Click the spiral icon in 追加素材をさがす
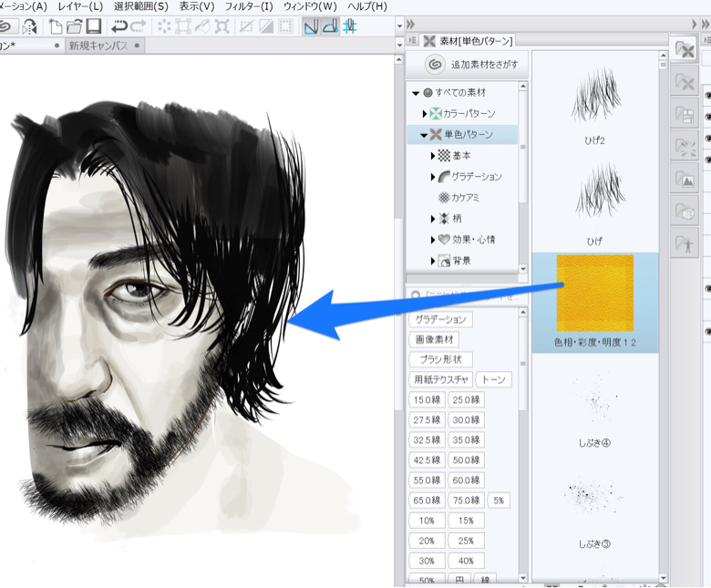Image resolution: width=711 pixels, height=588 pixels. [x=435, y=65]
